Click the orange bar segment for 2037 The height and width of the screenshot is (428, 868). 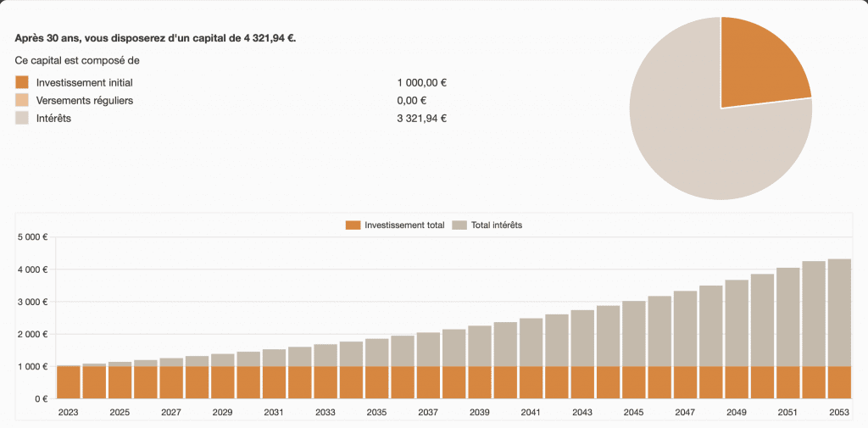428,382
